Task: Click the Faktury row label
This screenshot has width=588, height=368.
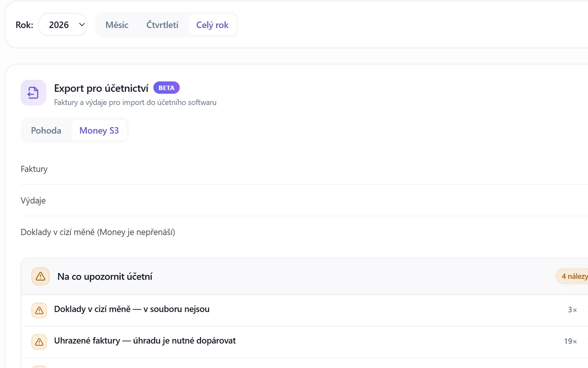Action: (34, 169)
